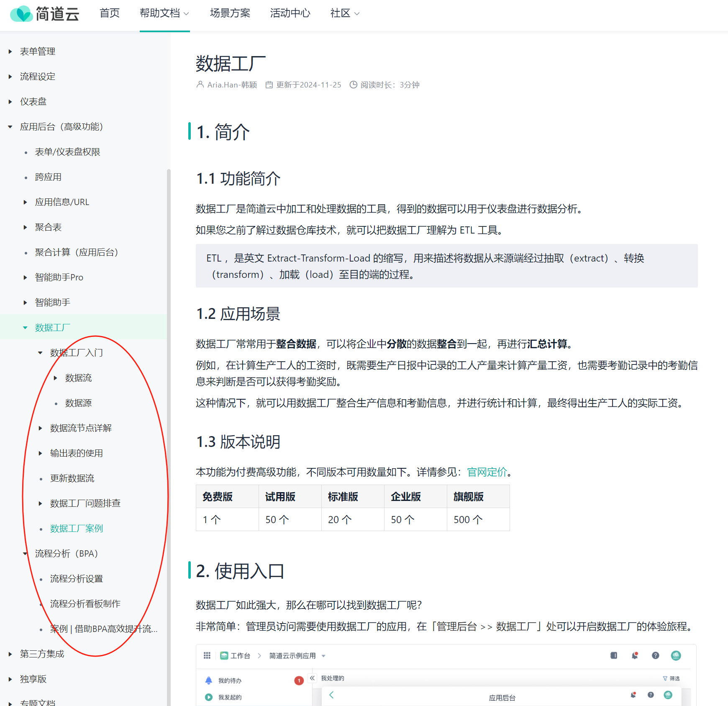Click the calendar icon beside 更新于2024-11-25

pyautogui.click(x=269, y=85)
